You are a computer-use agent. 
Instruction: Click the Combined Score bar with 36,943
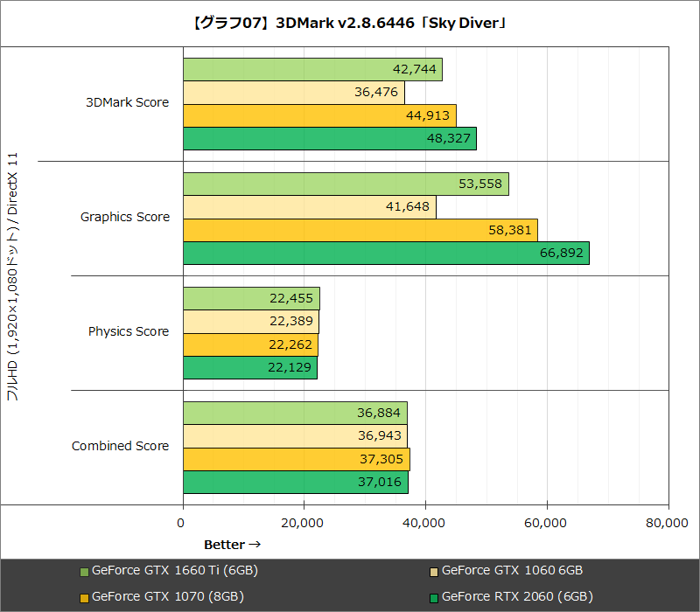click(295, 436)
